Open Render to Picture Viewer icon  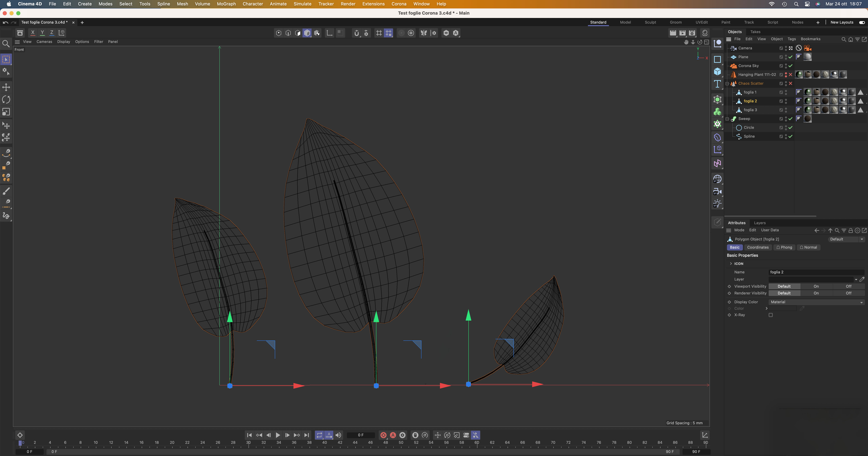point(682,33)
